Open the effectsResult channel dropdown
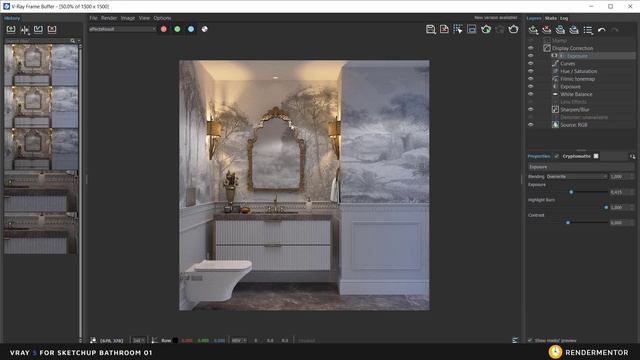The width and height of the screenshot is (640, 360). 122,29
